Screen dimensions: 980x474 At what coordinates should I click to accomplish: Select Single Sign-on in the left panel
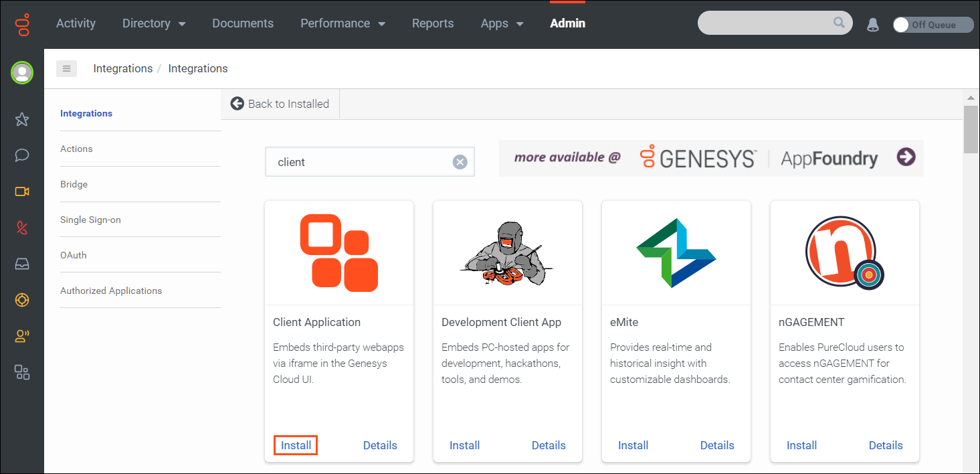coord(90,220)
